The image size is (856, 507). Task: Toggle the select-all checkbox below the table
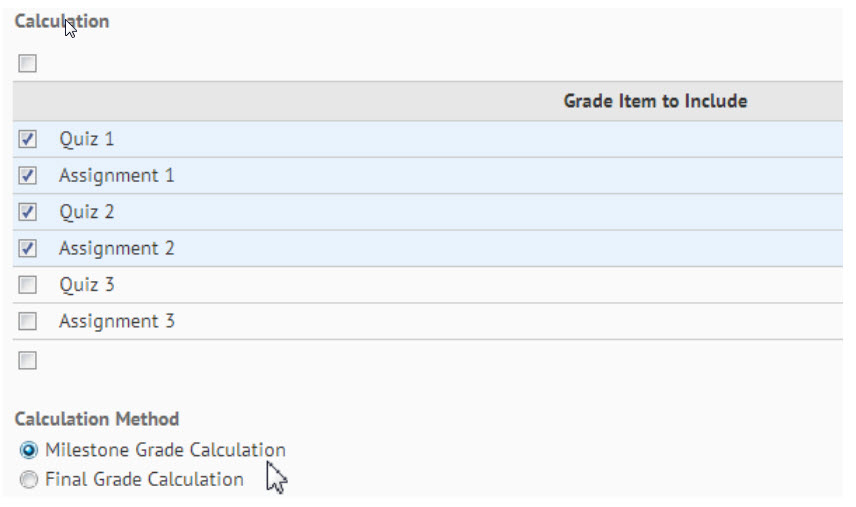point(28,360)
